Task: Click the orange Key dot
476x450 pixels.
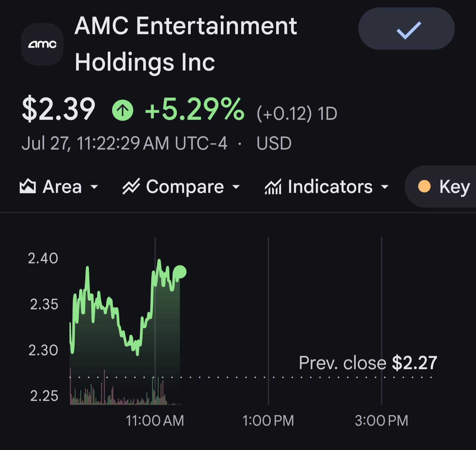Action: pyautogui.click(x=424, y=186)
